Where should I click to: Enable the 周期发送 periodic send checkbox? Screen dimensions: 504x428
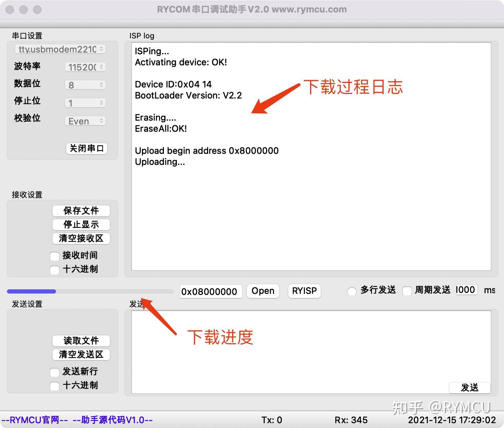407,291
